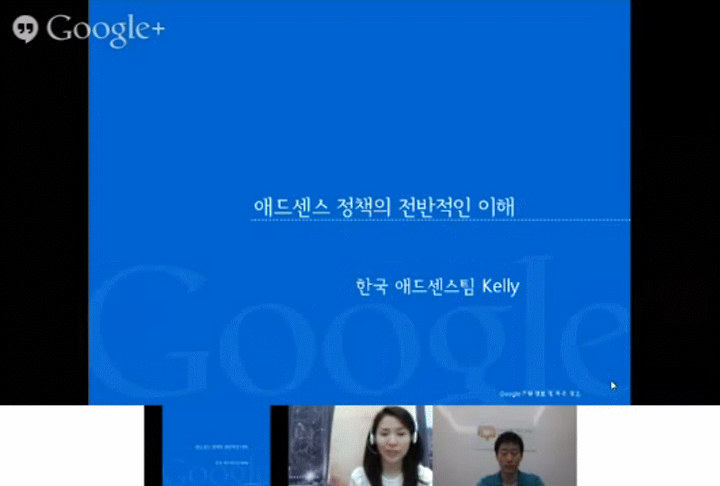Click the small Google footer text on slide
Image resolution: width=720 pixels, height=486 pixels.
pos(540,394)
